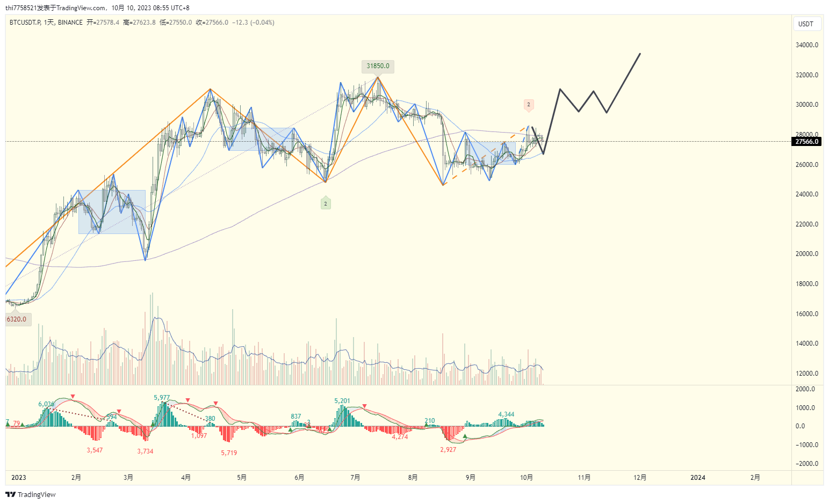829x504 pixels.
Task: Click the 3月 label on the time axis
Action: click(x=128, y=478)
